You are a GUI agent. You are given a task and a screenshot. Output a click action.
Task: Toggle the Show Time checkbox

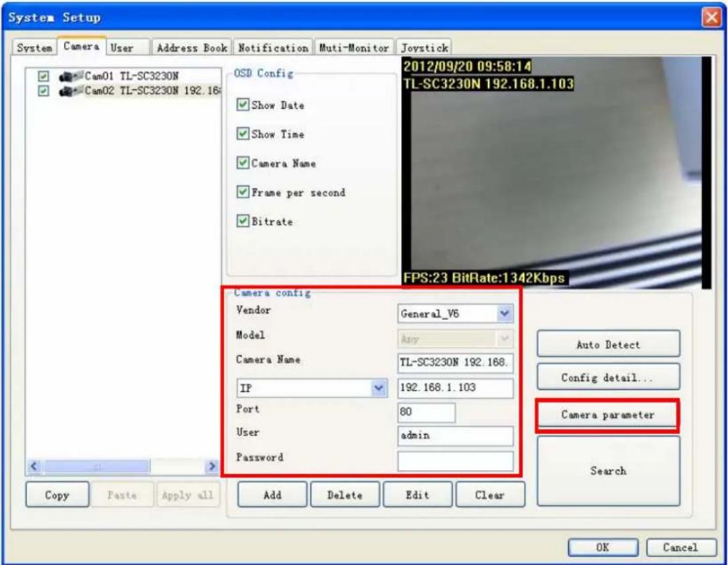pos(243,134)
